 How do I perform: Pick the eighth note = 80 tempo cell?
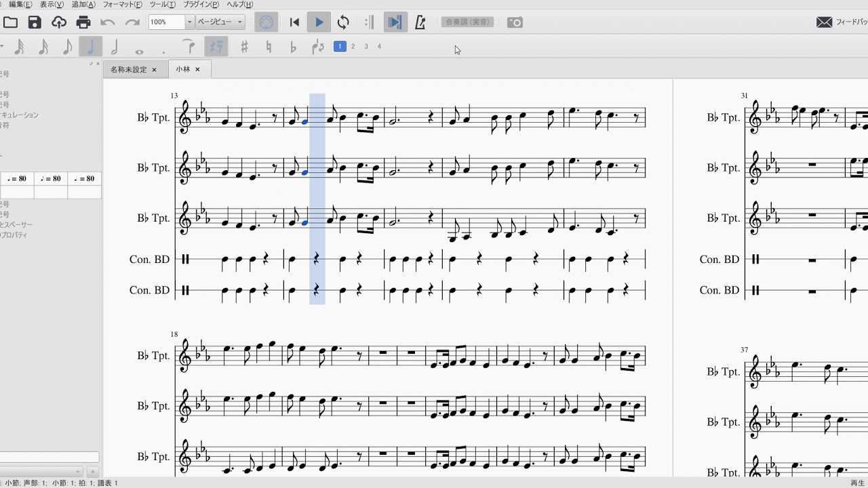coord(51,179)
